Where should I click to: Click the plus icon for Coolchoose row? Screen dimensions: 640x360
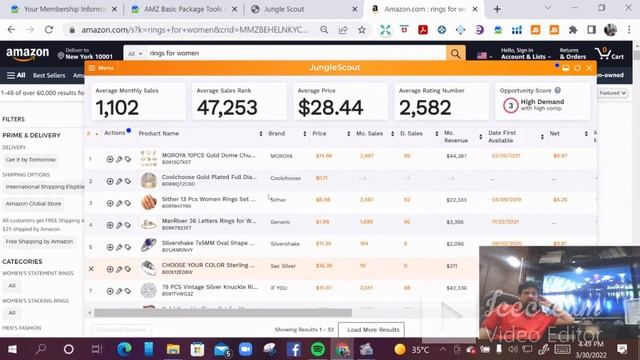point(110,181)
